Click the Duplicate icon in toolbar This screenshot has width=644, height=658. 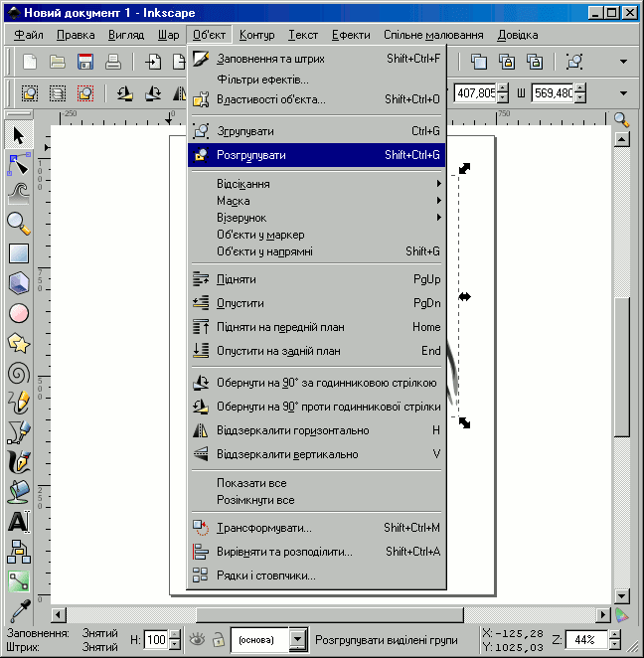pos(479,62)
